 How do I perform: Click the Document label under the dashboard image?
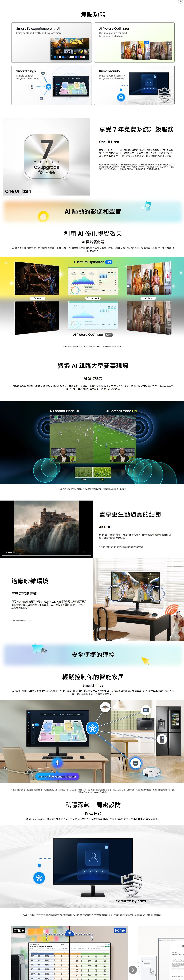coord(93,298)
